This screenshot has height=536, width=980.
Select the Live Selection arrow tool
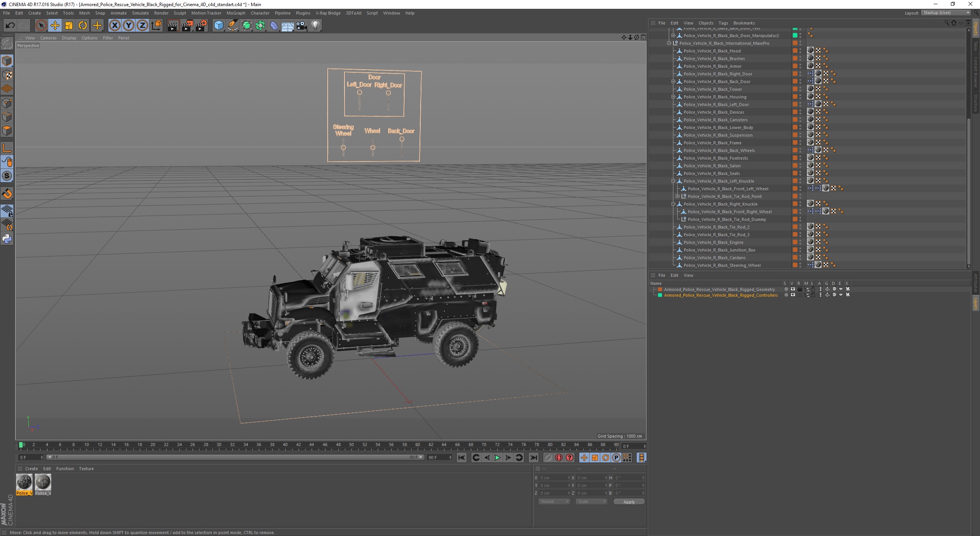(x=41, y=26)
